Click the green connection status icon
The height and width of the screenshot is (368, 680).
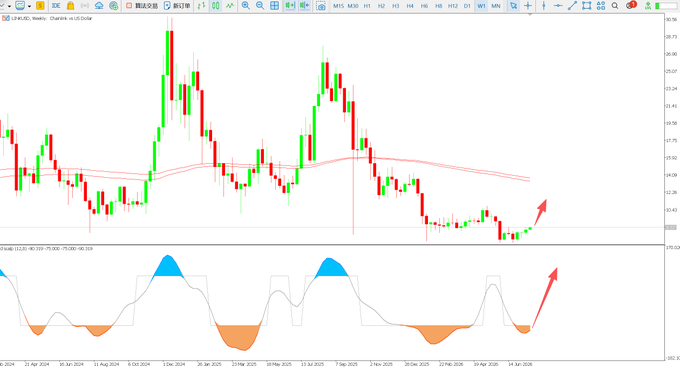pos(647,6)
